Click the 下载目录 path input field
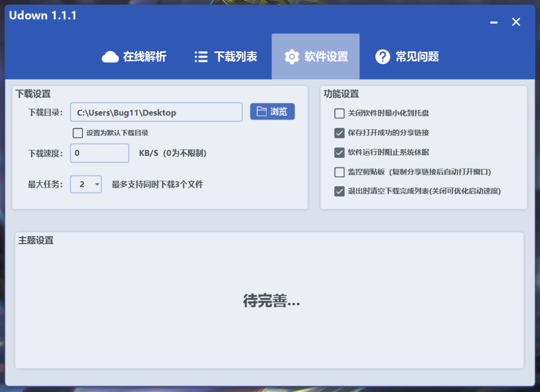The width and height of the screenshot is (540, 392). pyautogui.click(x=156, y=112)
